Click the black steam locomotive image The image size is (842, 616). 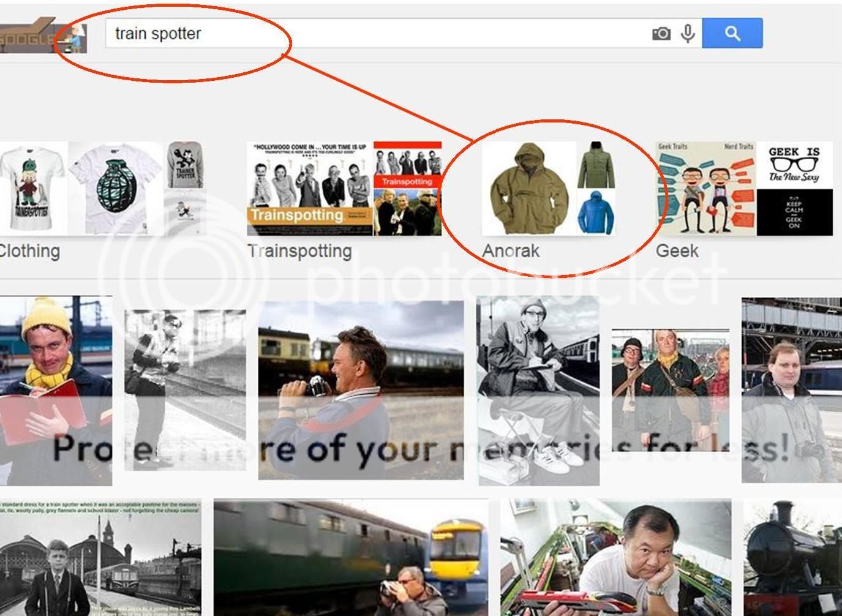792,557
